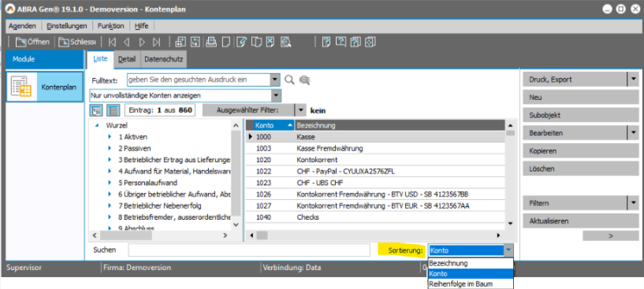Toggle the tree view panel button
The height and width of the screenshot is (289, 644).
[x=96, y=110]
